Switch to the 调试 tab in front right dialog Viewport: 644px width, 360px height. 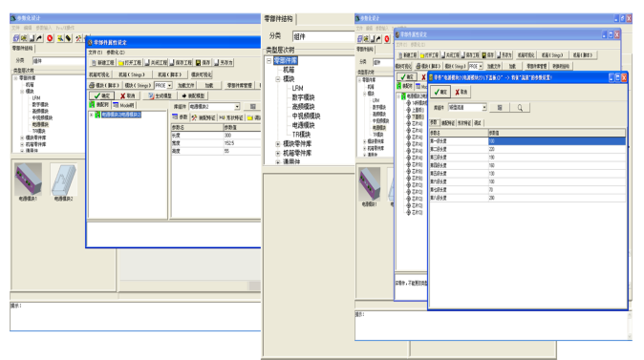coord(478,123)
